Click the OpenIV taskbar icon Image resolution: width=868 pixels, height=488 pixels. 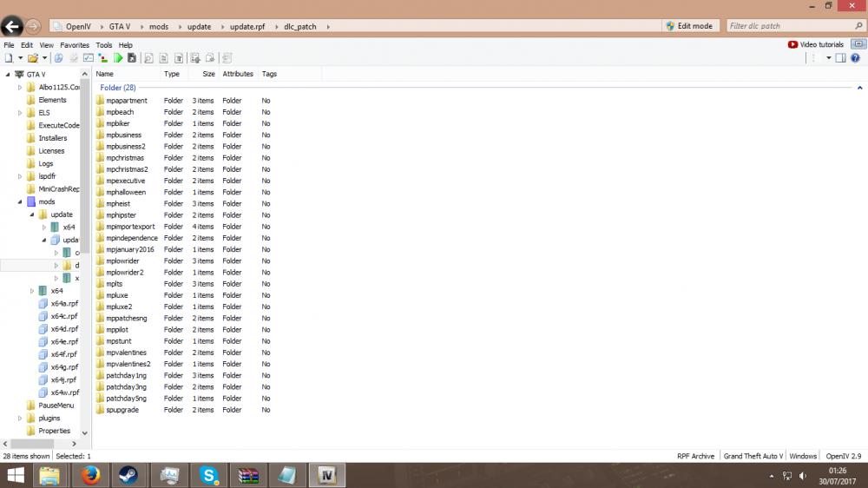[x=326, y=475]
